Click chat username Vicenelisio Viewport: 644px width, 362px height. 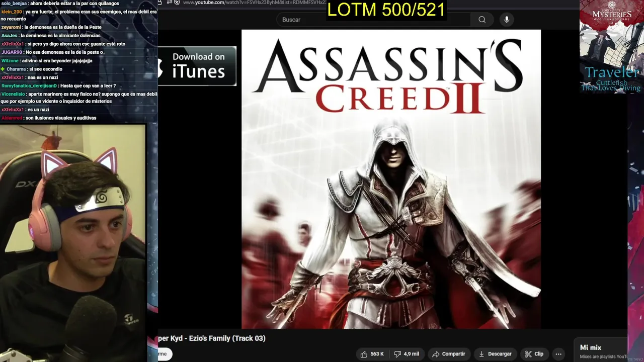point(12,94)
